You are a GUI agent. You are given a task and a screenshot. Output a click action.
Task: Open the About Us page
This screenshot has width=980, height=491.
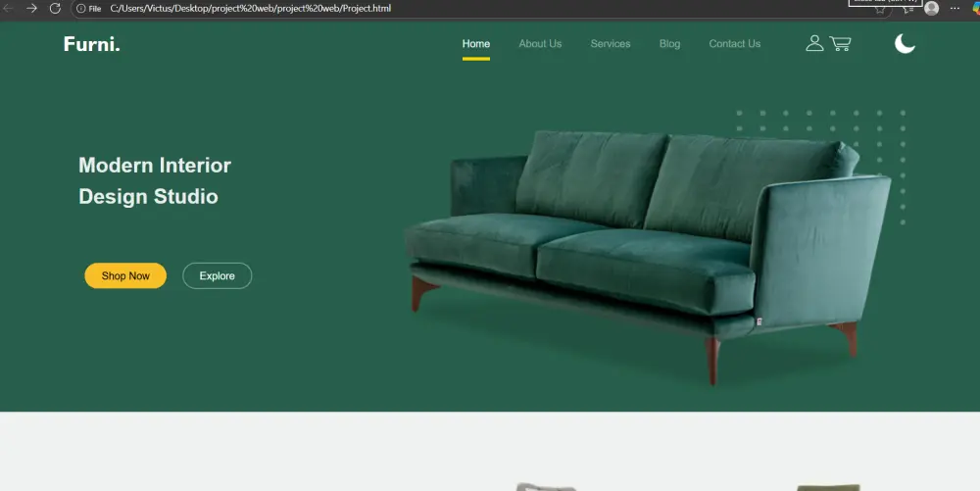[x=540, y=44]
